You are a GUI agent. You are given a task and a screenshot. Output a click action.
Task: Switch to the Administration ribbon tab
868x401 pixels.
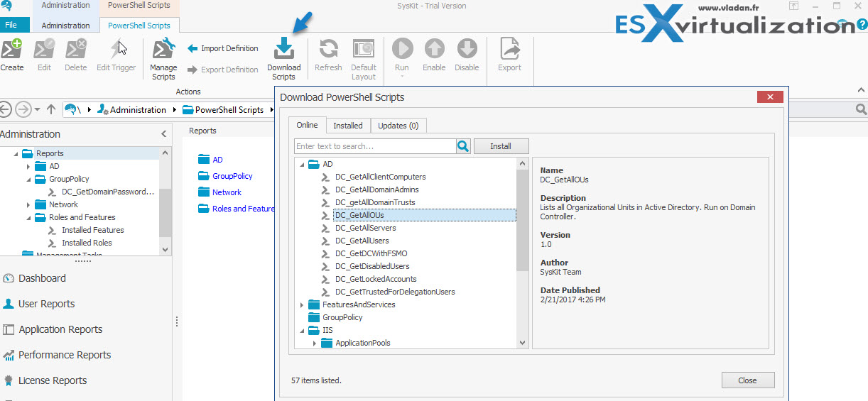pos(65,25)
